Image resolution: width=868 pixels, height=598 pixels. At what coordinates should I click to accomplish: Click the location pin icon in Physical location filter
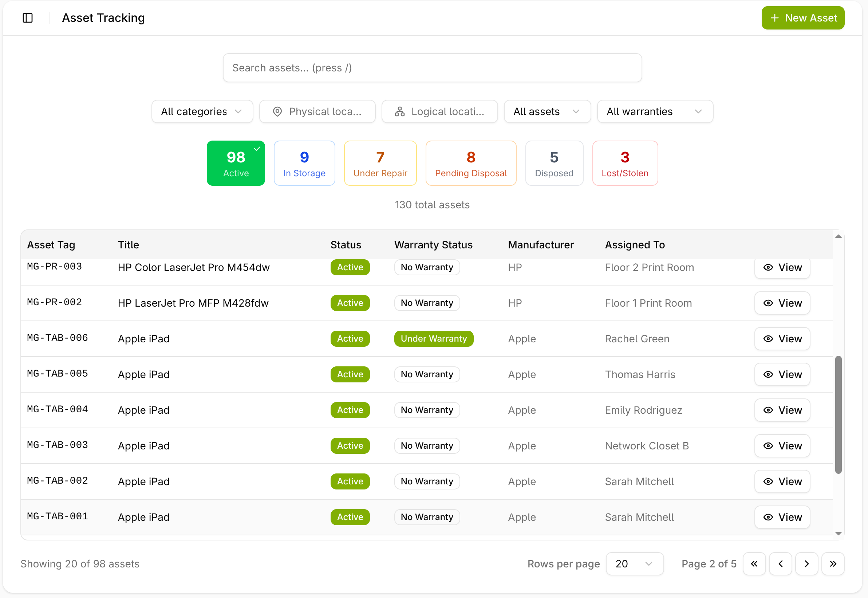[277, 112]
